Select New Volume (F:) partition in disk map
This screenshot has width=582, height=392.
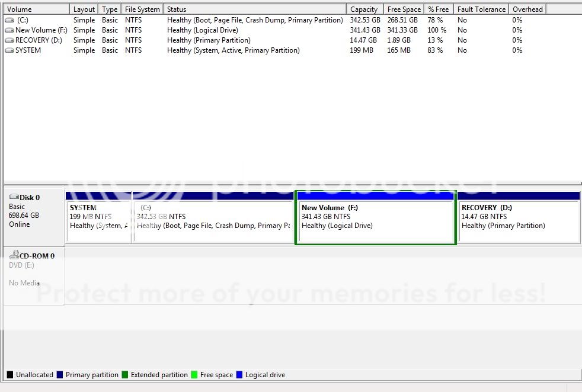coord(375,221)
